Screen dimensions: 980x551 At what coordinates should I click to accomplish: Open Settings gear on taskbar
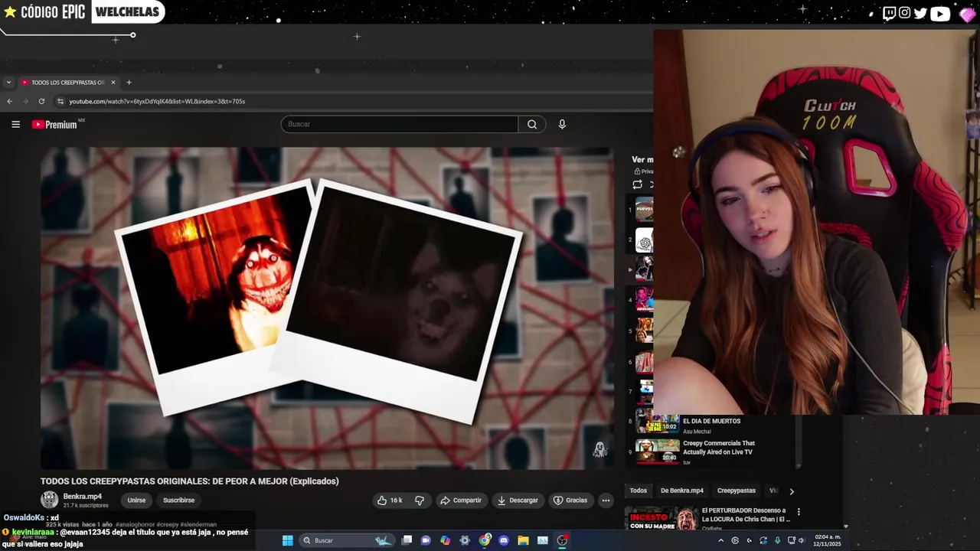(465, 540)
